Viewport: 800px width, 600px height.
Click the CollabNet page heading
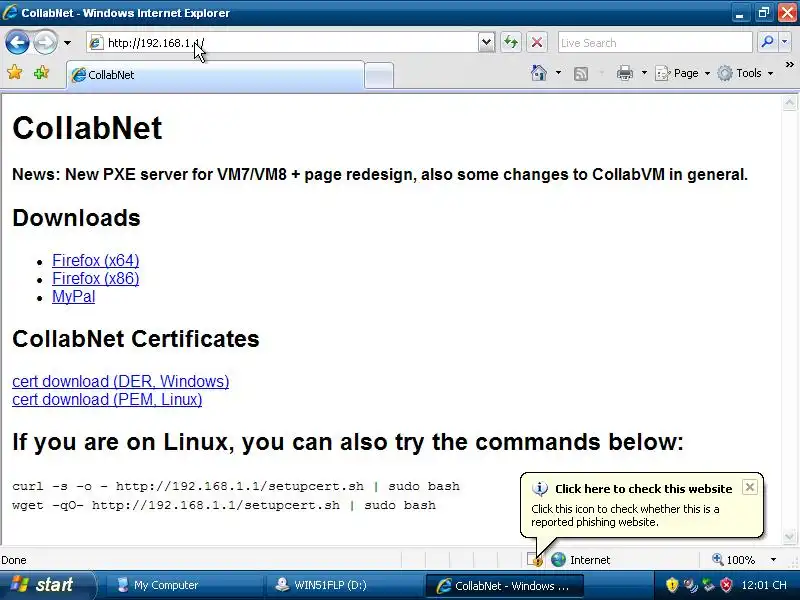(87, 128)
